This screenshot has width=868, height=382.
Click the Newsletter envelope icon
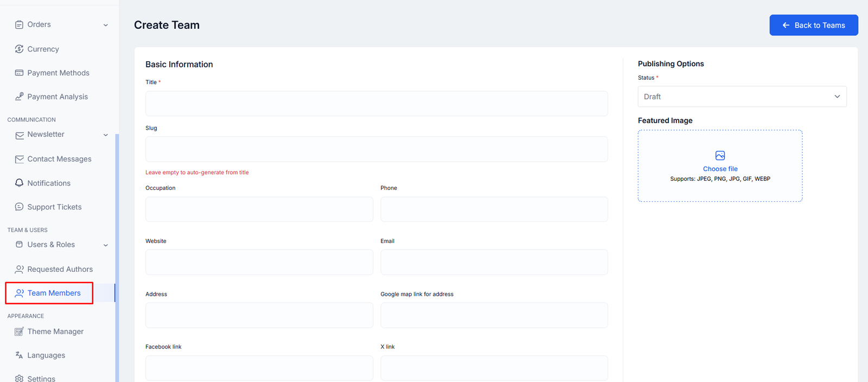point(19,135)
